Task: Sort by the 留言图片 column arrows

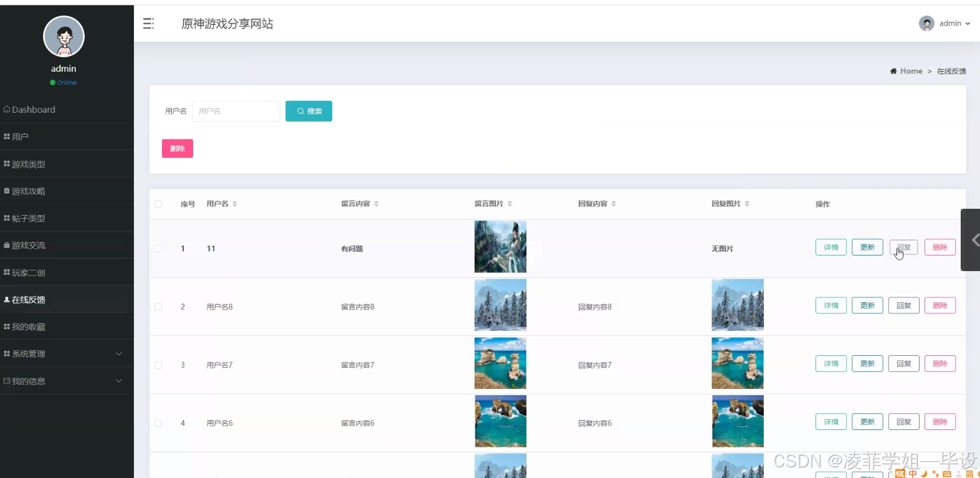Action: coord(510,204)
